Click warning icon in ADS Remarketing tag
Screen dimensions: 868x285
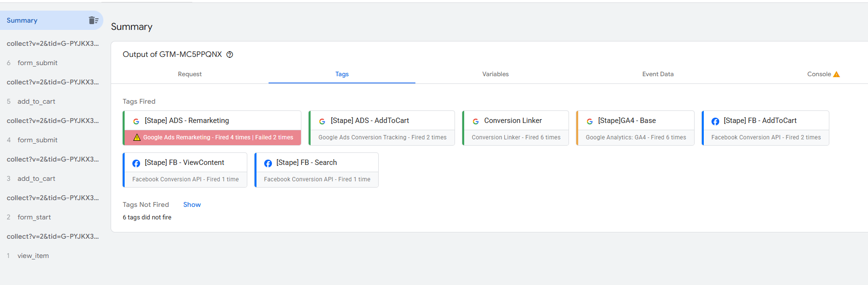point(137,137)
